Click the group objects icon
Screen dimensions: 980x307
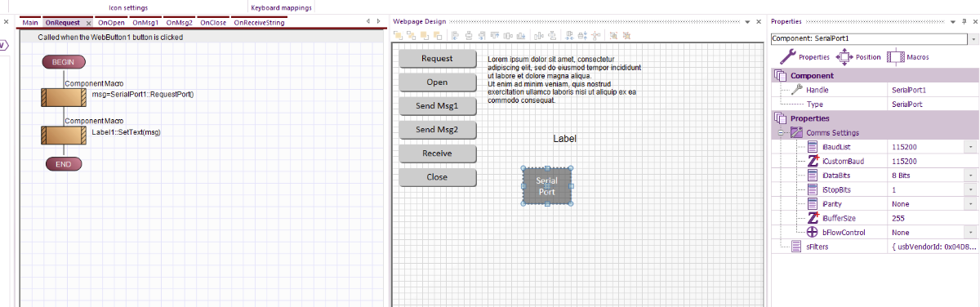tap(613, 35)
